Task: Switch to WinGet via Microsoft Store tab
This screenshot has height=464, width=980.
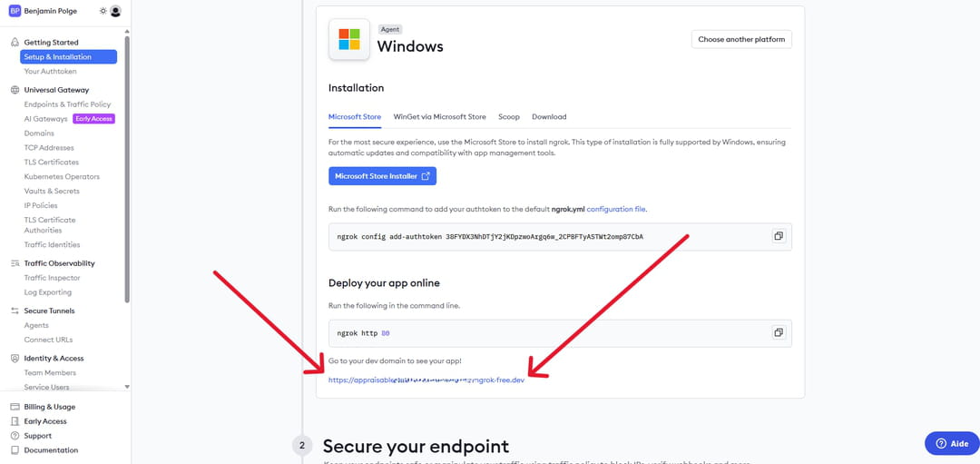Action: 439,117
